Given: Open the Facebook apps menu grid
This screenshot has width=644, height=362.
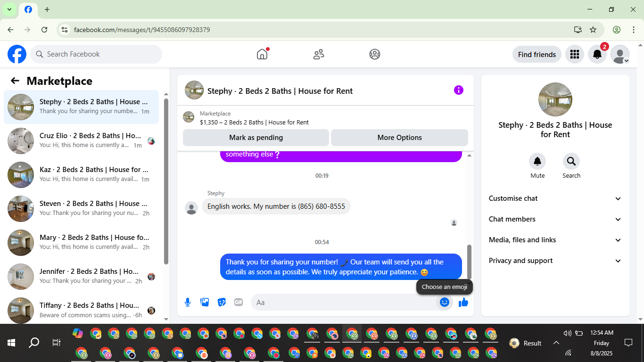Looking at the screenshot, I should 574,54.
